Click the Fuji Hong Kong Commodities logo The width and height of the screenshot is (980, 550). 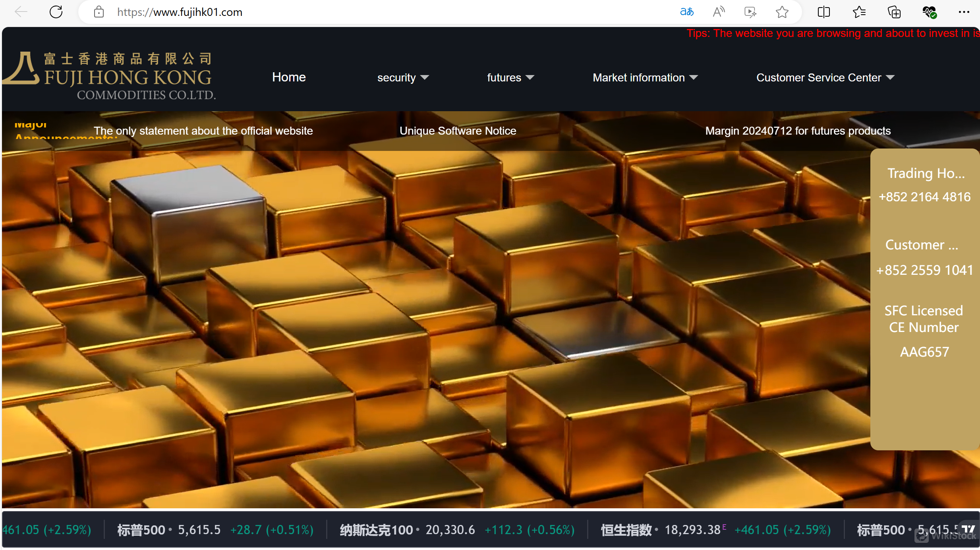click(110, 75)
